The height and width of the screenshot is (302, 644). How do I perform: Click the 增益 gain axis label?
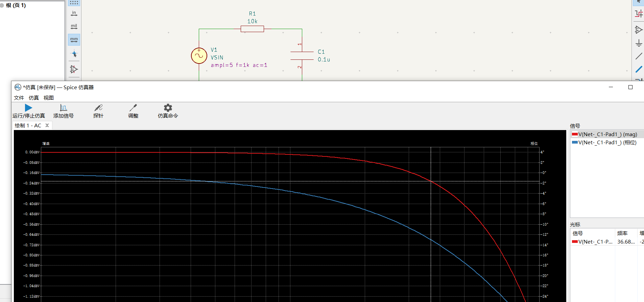point(46,144)
